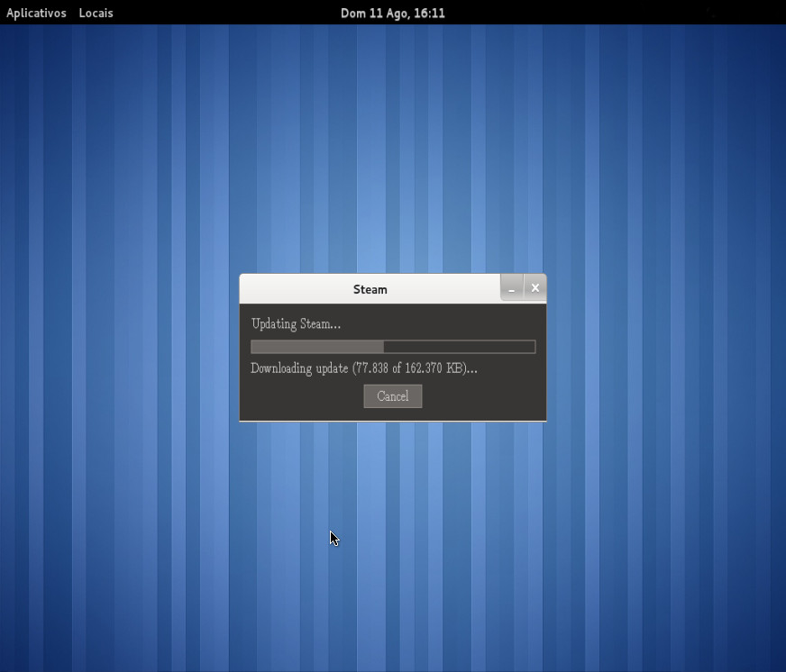Click the Steam update progress bar
The height and width of the screenshot is (672, 786).
[x=393, y=347]
